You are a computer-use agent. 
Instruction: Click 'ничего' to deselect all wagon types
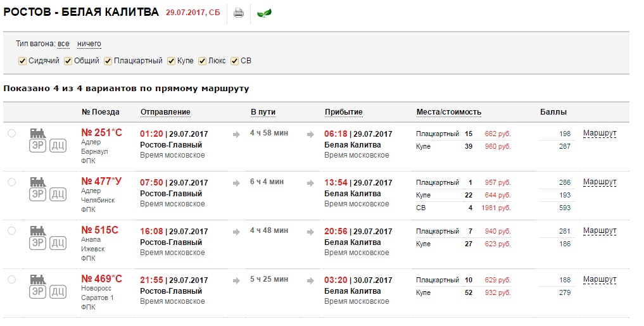point(89,44)
